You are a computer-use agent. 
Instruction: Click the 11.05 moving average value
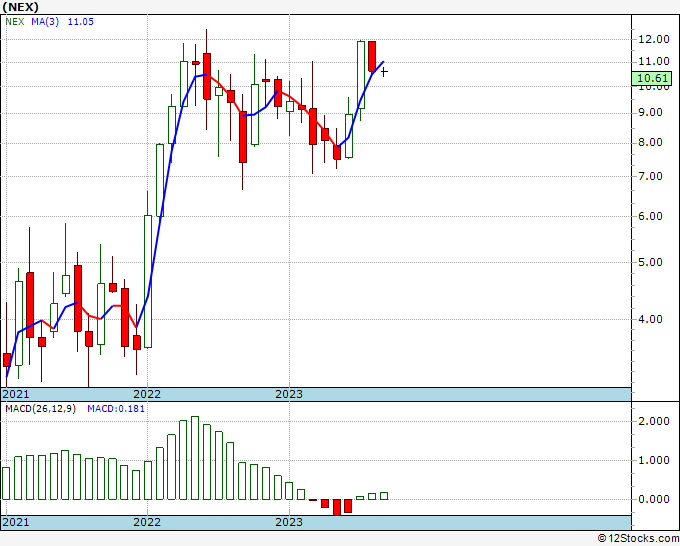tap(81, 22)
